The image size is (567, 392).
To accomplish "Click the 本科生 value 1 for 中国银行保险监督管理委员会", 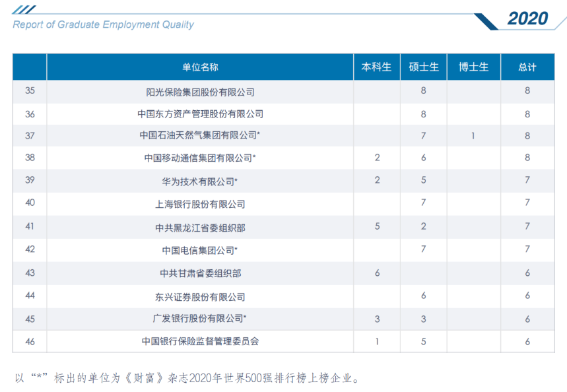I will pyautogui.click(x=377, y=341).
